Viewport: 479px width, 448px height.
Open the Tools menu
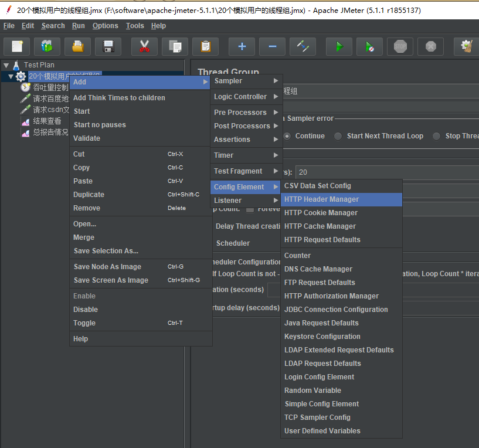135,26
